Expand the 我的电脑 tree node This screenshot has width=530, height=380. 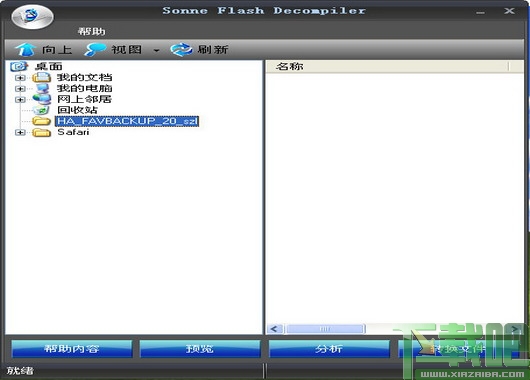click(20, 89)
